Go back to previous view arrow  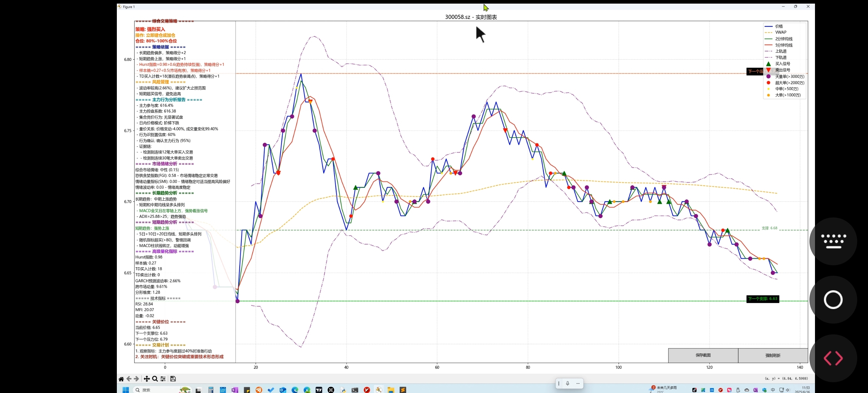(129, 379)
